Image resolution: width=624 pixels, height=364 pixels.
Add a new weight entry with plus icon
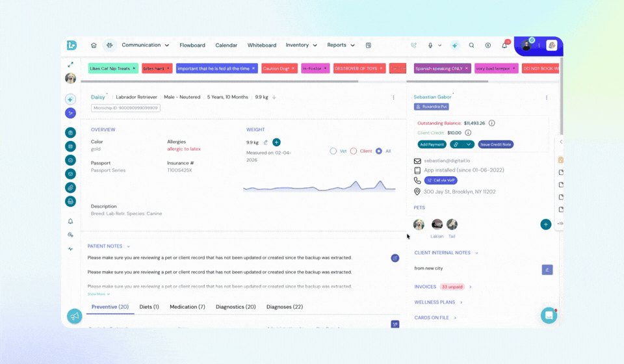pyautogui.click(x=276, y=142)
